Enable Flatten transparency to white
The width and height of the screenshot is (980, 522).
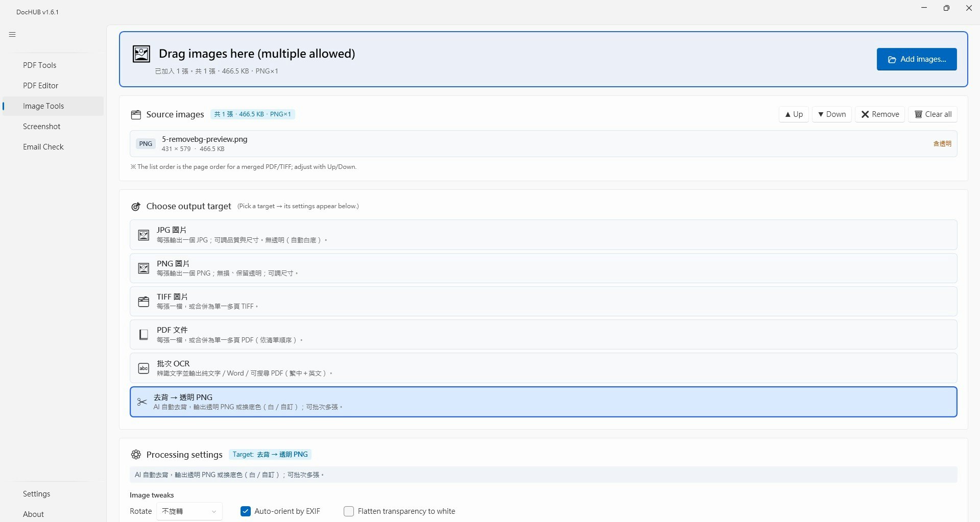click(x=349, y=511)
